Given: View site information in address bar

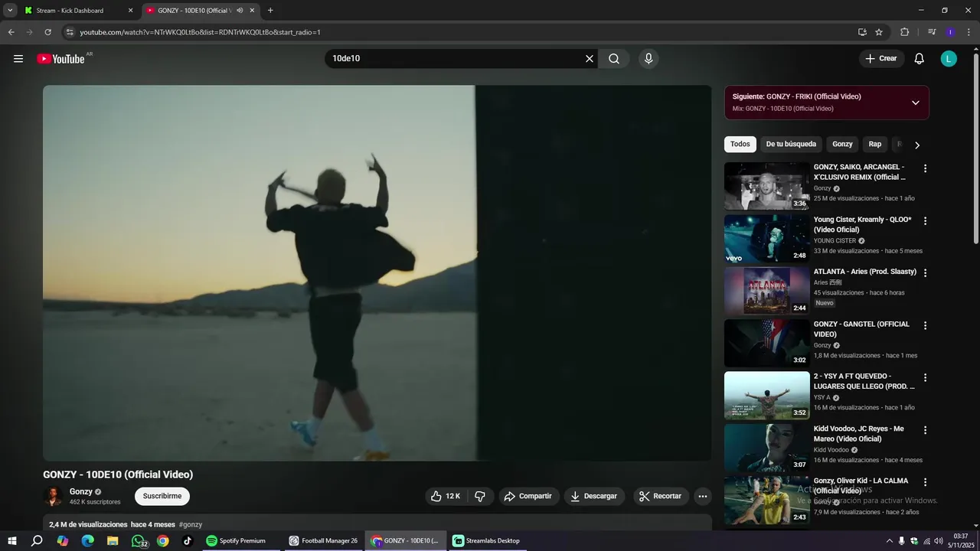Looking at the screenshot, I should pyautogui.click(x=70, y=32).
